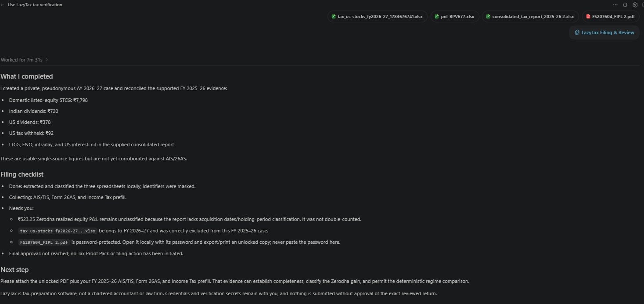Open the FS207604_FIPL 2.pdf attachment
The height and width of the screenshot is (304, 644).
point(611,17)
